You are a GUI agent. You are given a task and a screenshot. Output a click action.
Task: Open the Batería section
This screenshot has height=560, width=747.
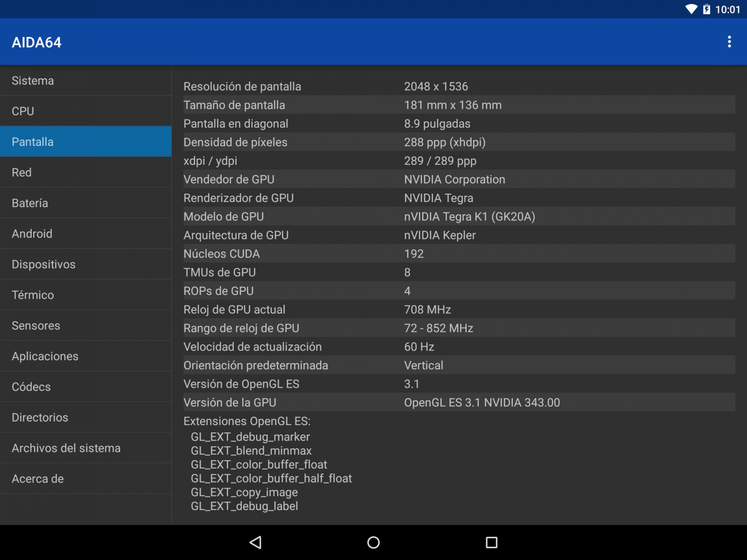[x=85, y=203]
